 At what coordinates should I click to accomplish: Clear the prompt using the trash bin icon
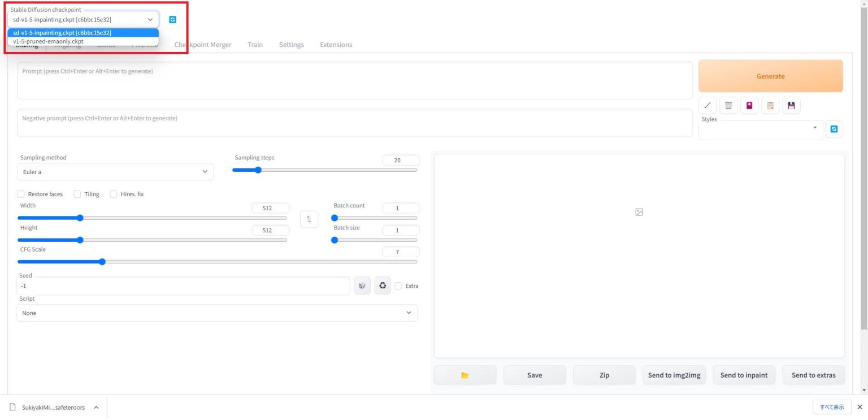tap(728, 105)
